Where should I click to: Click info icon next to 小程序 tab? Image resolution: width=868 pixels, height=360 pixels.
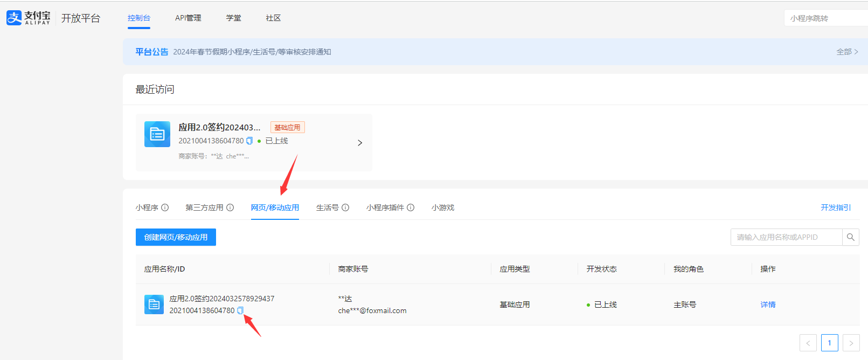165,207
